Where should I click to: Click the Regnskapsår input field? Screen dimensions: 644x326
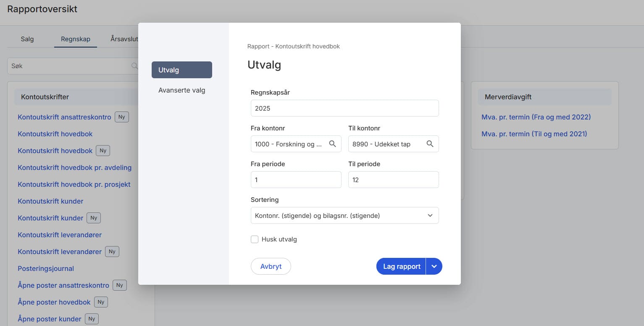point(344,108)
